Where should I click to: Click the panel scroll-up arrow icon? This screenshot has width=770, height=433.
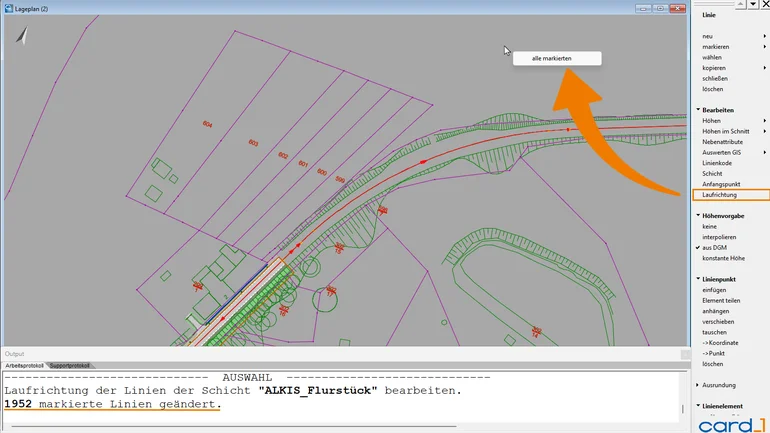point(738,5)
